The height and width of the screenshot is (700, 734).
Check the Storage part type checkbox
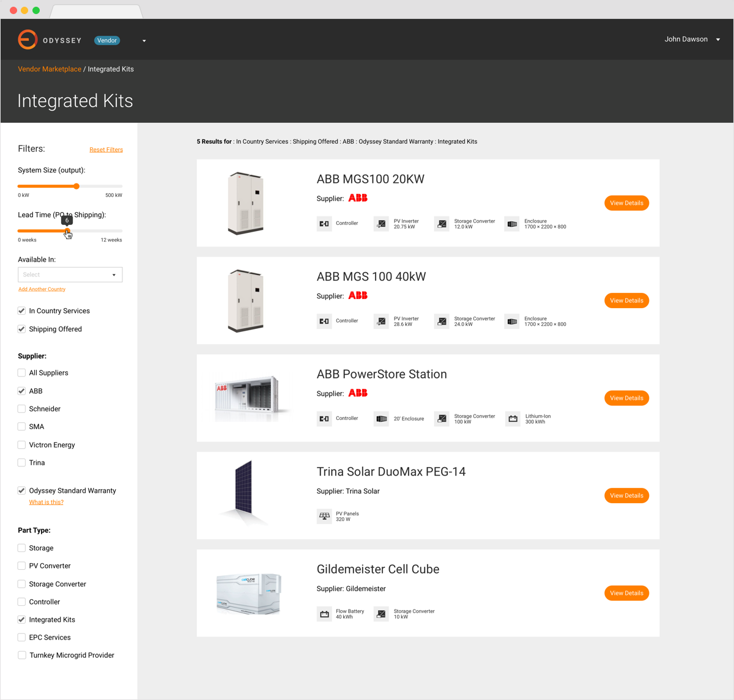point(22,548)
